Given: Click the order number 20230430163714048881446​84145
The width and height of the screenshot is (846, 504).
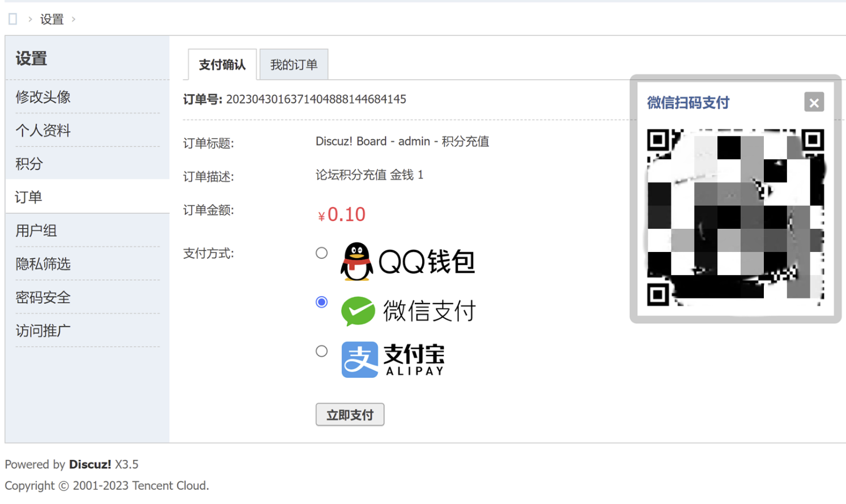Looking at the screenshot, I should 316,99.
